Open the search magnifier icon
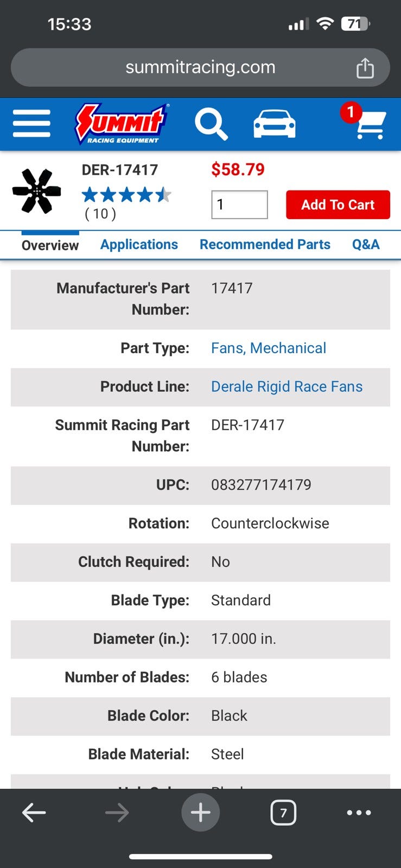 pyautogui.click(x=211, y=124)
